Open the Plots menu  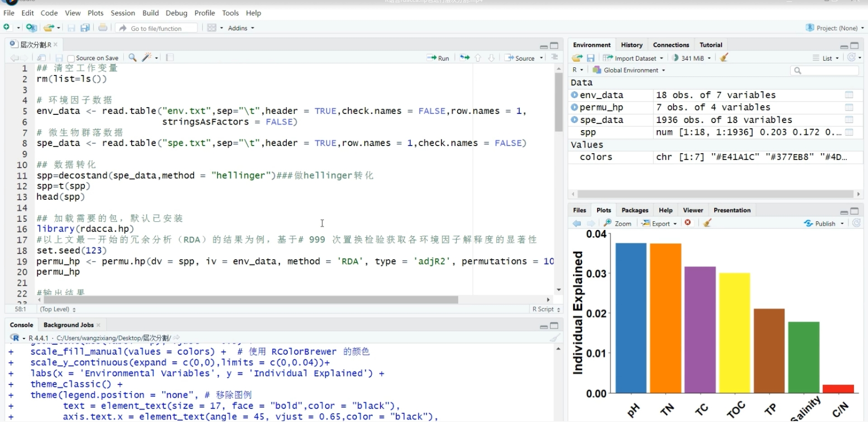pyautogui.click(x=95, y=13)
